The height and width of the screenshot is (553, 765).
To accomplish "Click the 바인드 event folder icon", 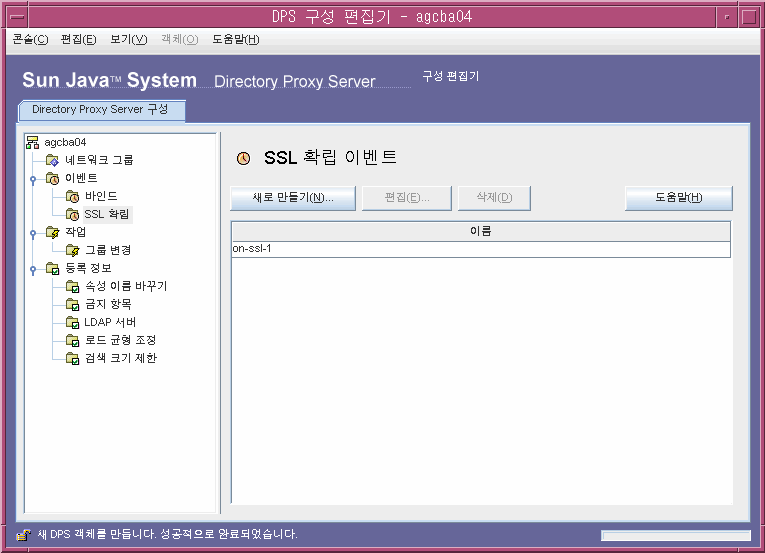I will 72,196.
